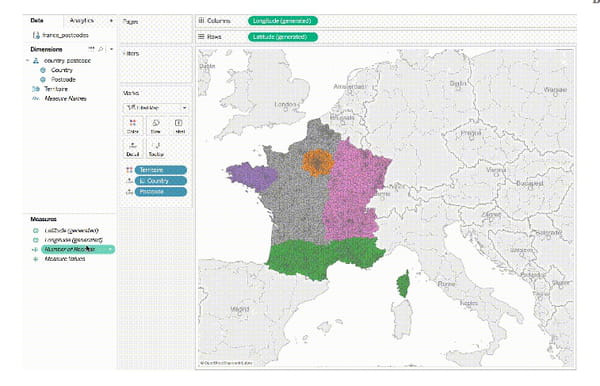Open the Color marks card button
Image resolution: width=600 pixels, height=386 pixels.
click(133, 126)
